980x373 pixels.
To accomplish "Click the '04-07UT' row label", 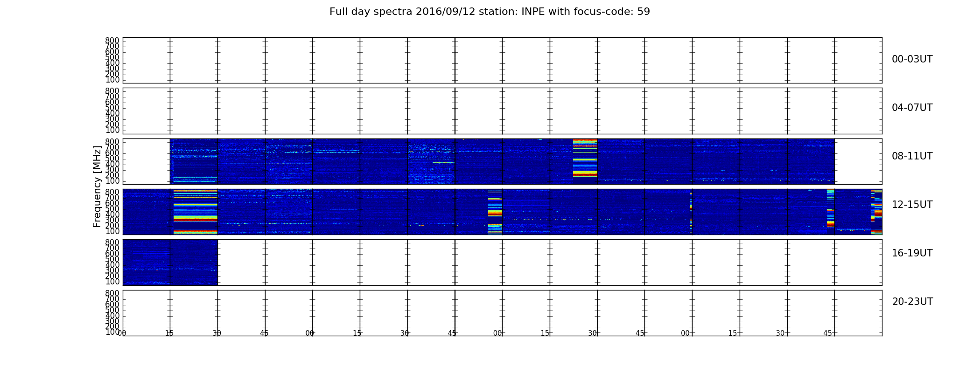I will click(912, 108).
